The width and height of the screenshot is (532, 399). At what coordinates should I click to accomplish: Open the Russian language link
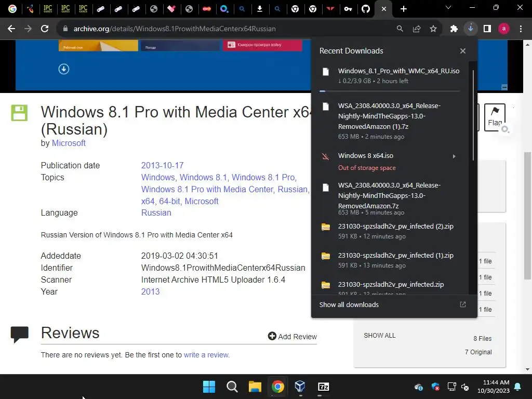coord(156,212)
